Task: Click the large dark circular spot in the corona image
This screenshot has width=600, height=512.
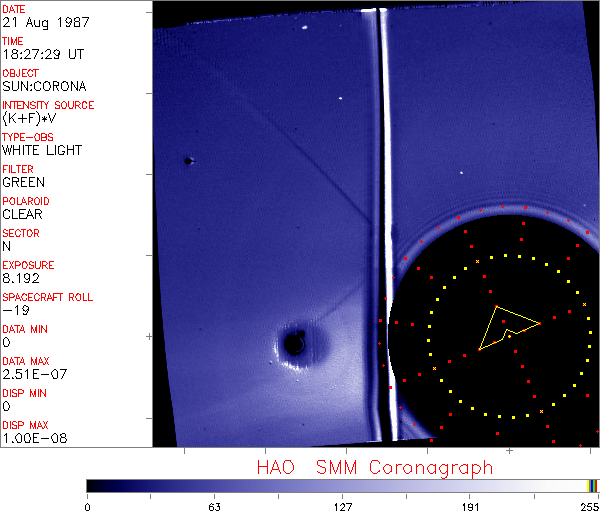Action: (294, 344)
